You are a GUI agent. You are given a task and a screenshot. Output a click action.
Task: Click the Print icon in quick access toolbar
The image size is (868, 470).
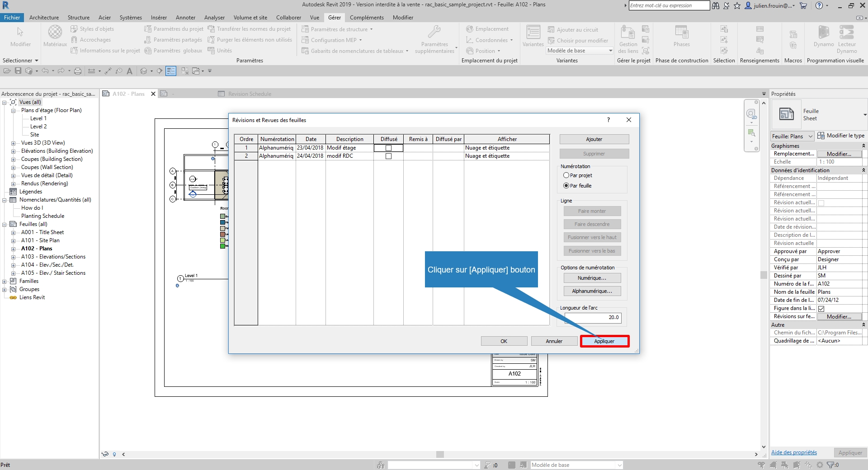pyautogui.click(x=78, y=71)
